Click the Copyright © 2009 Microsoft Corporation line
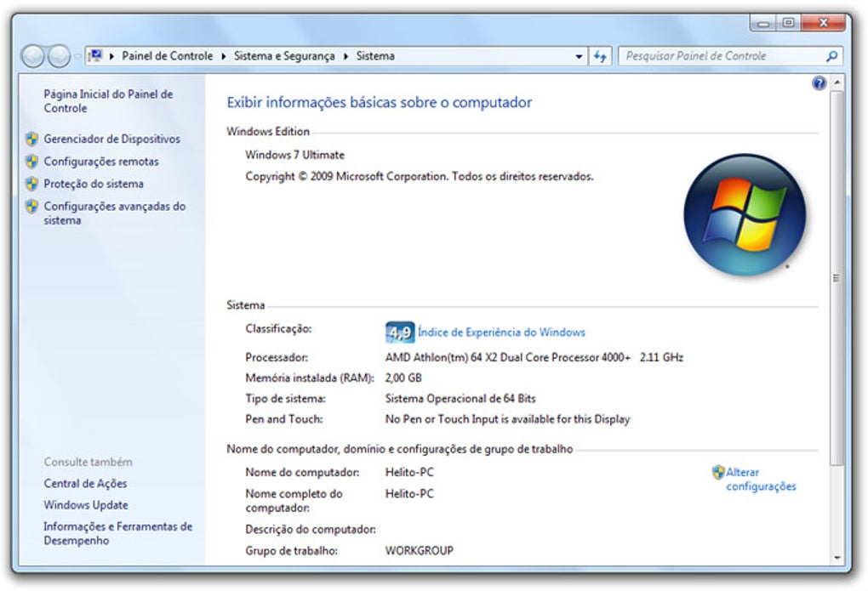The height and width of the screenshot is (591, 868). click(x=420, y=177)
